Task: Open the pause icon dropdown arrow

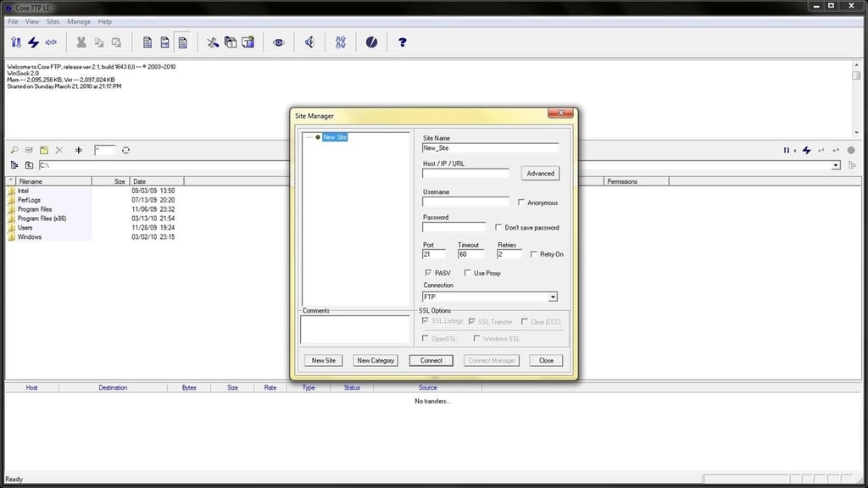Action: coord(795,151)
